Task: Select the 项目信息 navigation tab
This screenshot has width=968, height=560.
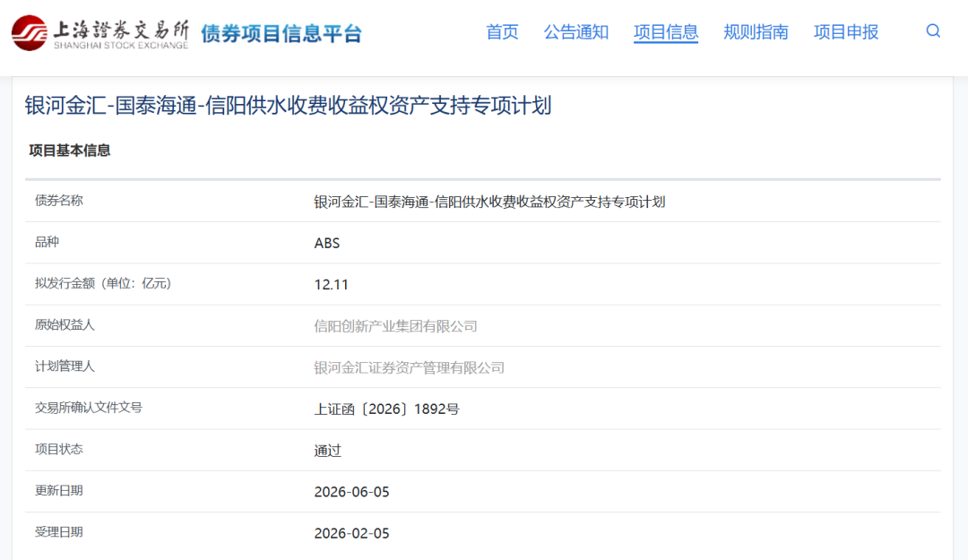Action: (x=665, y=32)
